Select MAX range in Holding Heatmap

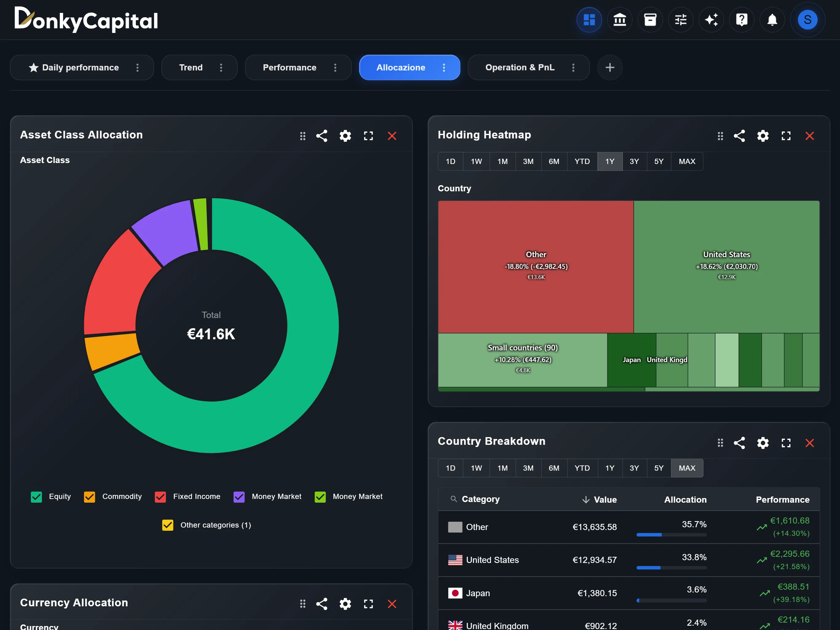click(x=687, y=161)
